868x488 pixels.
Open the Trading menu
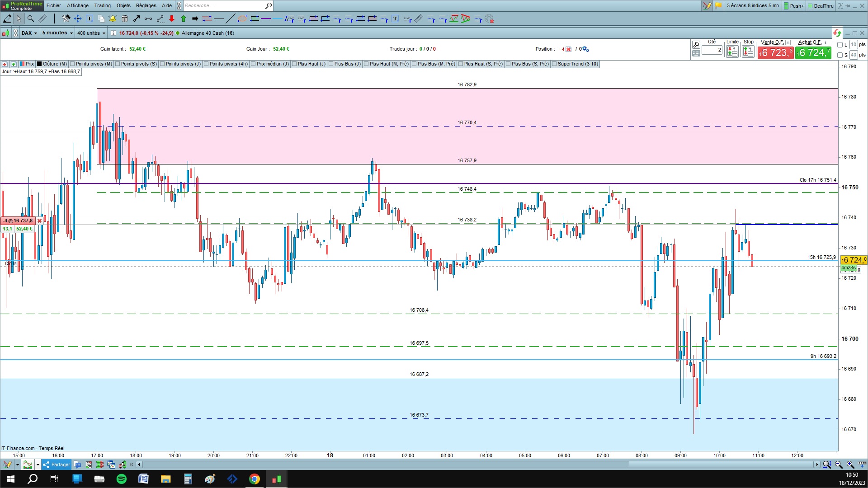102,5
